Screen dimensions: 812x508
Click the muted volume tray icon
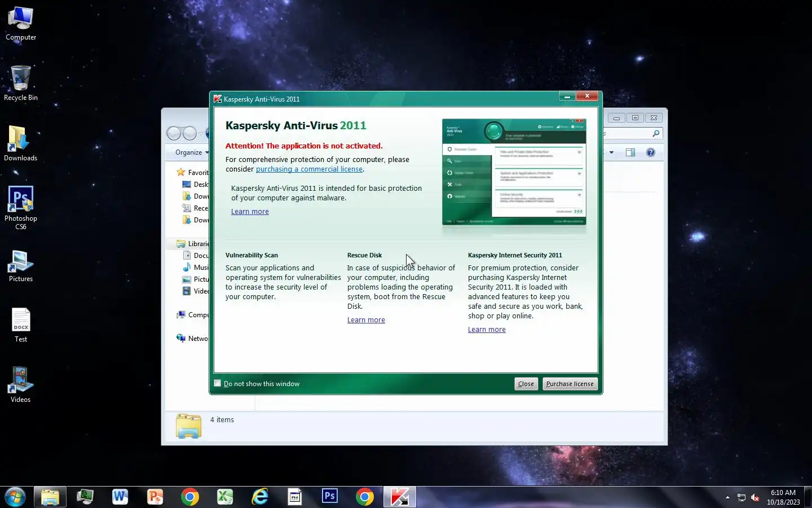pos(756,497)
